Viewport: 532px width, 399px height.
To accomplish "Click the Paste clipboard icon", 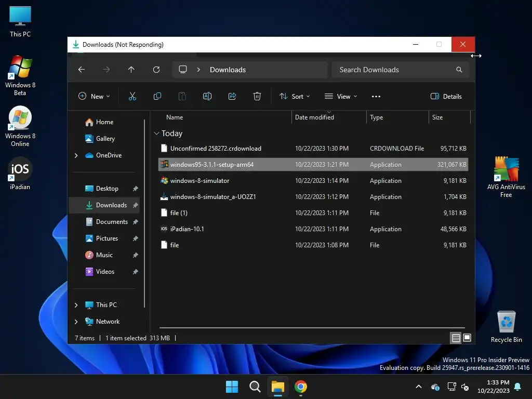I will pos(182,96).
